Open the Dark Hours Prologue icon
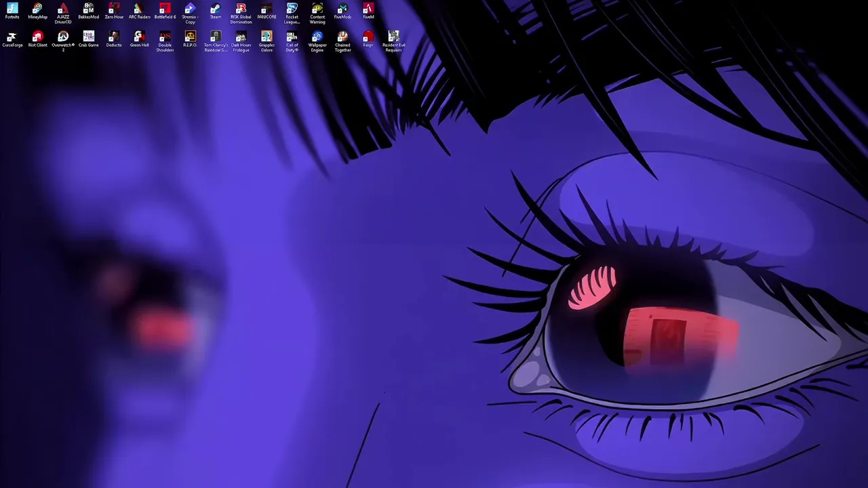Image resolution: width=868 pixels, height=488 pixels. click(x=241, y=42)
